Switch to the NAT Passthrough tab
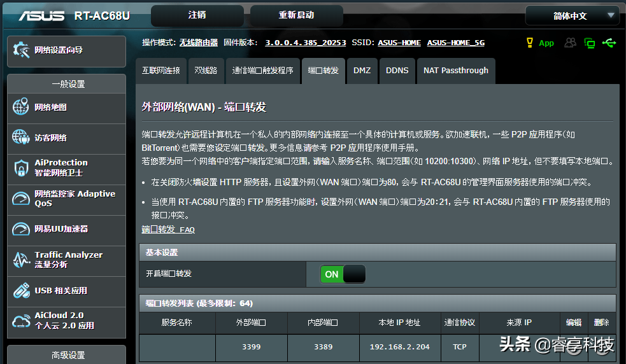This screenshot has width=626, height=364. click(456, 71)
